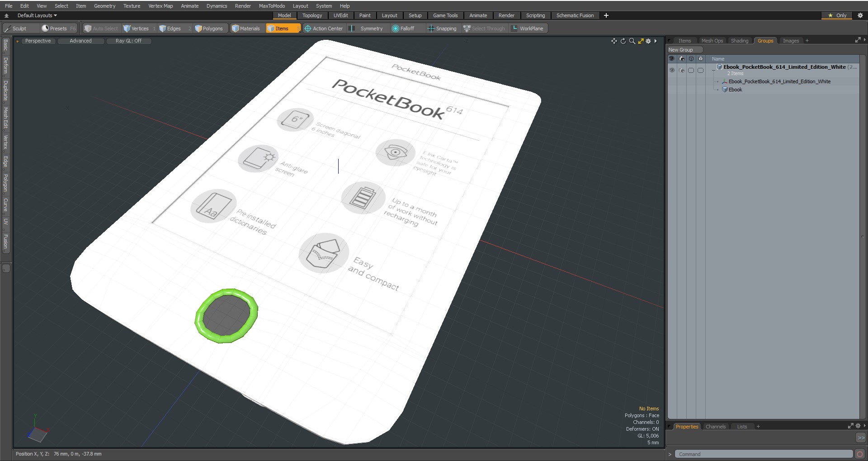Add a new tab beside Lists
Screen dimensions: 868x461
758,427
